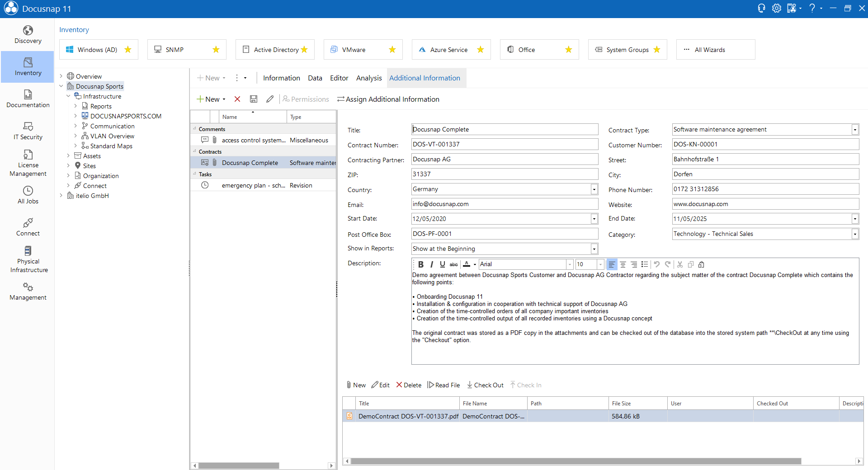The width and height of the screenshot is (868, 470).
Task: Click the attachment Delete button
Action: point(409,385)
